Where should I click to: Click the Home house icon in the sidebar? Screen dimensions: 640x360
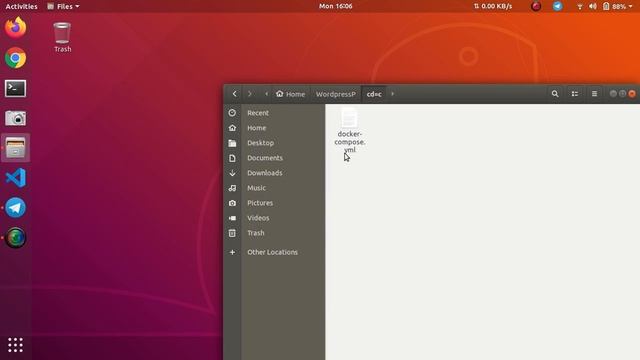point(232,128)
